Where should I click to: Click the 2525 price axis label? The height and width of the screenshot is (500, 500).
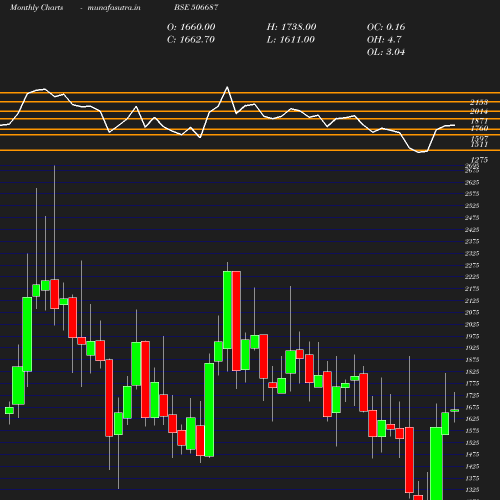point(472,206)
